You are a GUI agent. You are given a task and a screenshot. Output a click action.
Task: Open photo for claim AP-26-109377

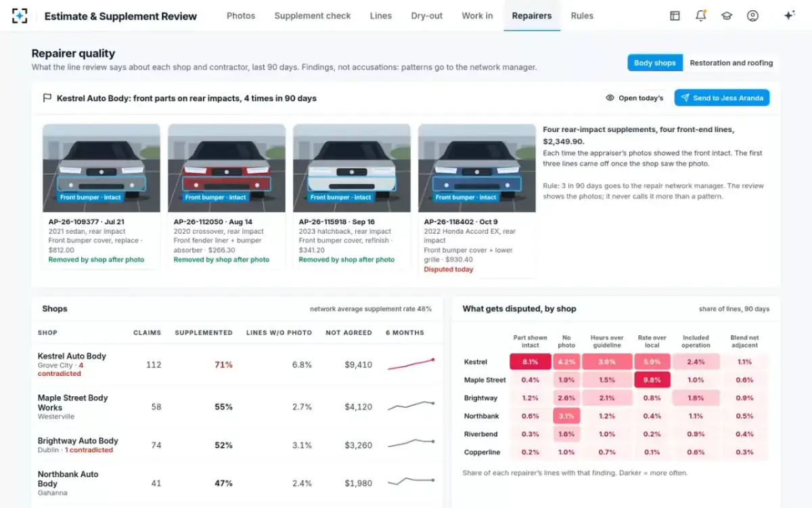click(x=101, y=168)
